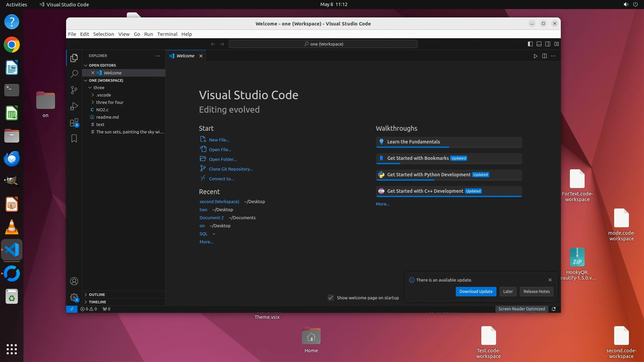Click the remote window status bar icon

[71, 309]
